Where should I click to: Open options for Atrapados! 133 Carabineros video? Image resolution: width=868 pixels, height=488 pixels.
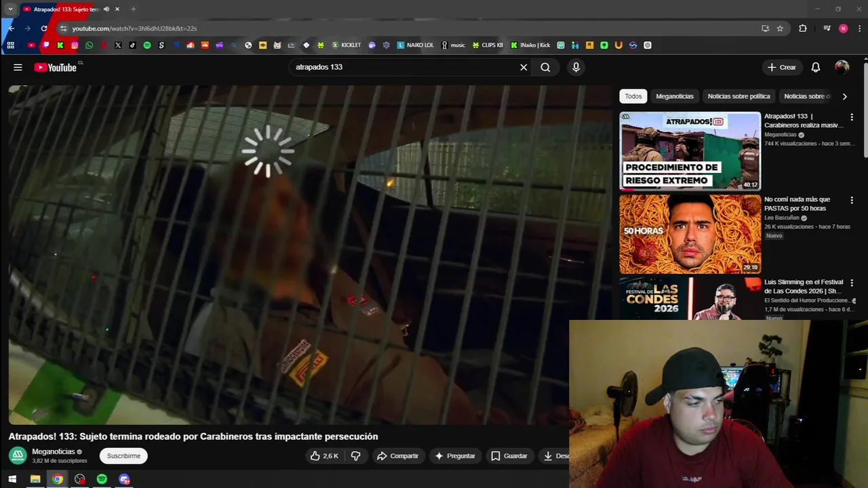852,117
